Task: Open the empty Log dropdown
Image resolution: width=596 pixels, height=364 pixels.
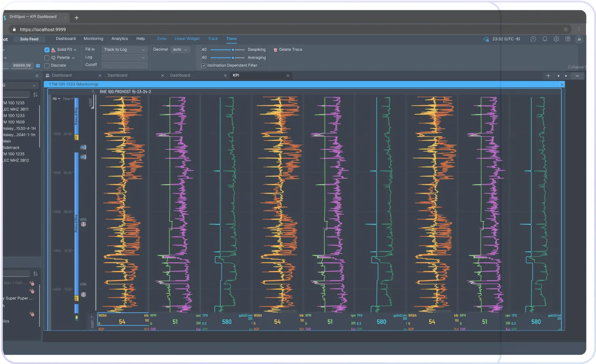Action: [124, 58]
